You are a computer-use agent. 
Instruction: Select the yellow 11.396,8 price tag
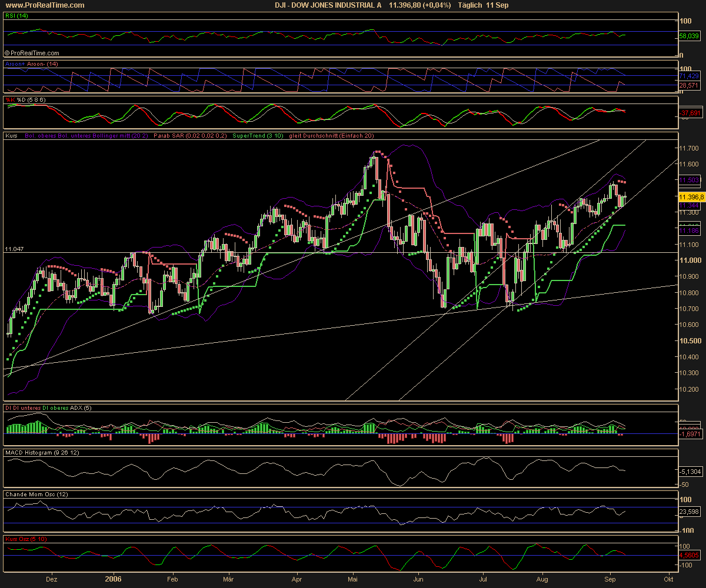click(690, 198)
